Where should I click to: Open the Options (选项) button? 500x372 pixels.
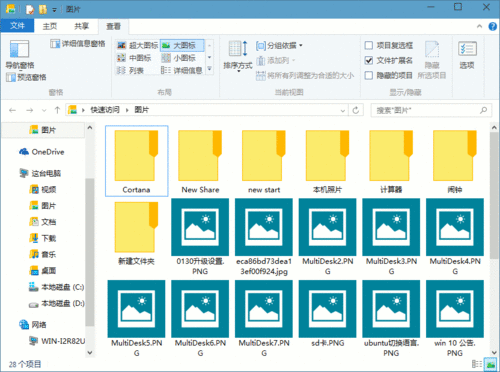(467, 55)
